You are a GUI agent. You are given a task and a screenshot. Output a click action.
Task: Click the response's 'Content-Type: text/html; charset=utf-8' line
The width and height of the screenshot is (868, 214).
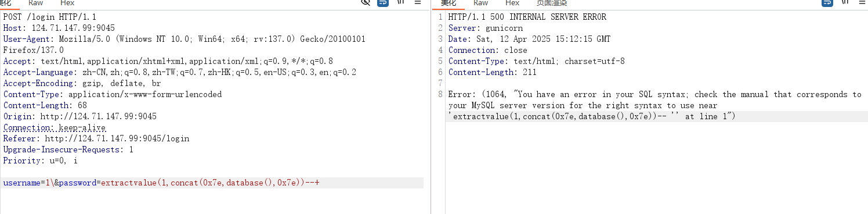tap(536, 61)
